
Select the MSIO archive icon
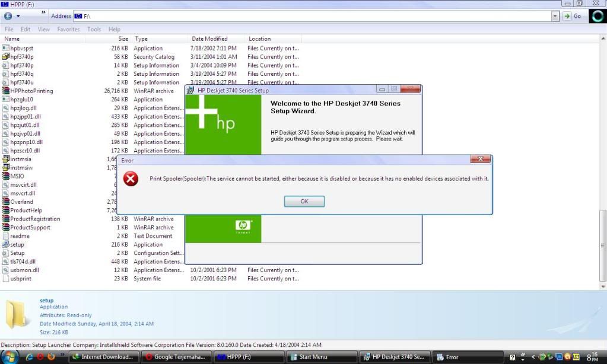pyautogui.click(x=5, y=176)
